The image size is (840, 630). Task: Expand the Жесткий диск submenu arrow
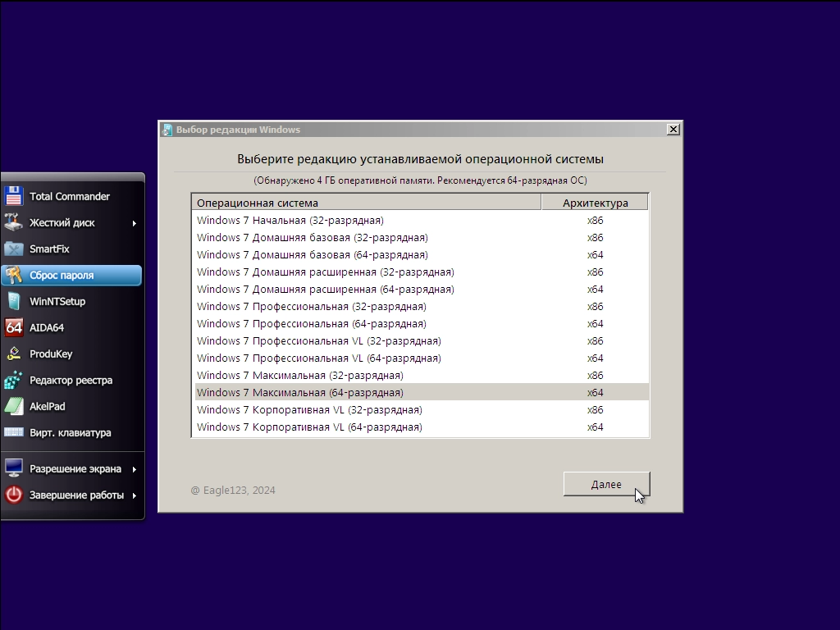coord(134,223)
